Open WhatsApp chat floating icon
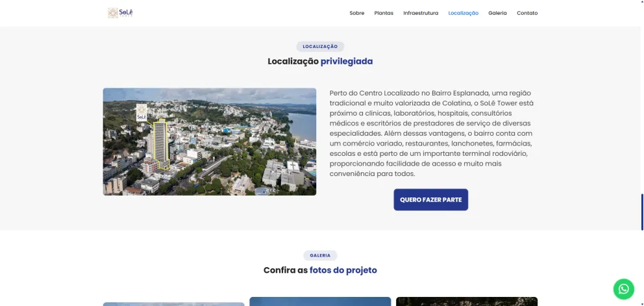644x306 pixels. point(623,288)
